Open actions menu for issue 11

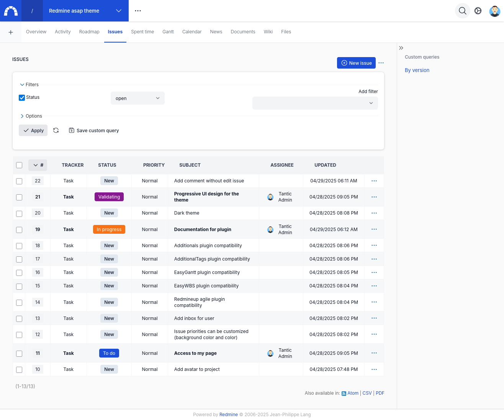click(x=374, y=353)
